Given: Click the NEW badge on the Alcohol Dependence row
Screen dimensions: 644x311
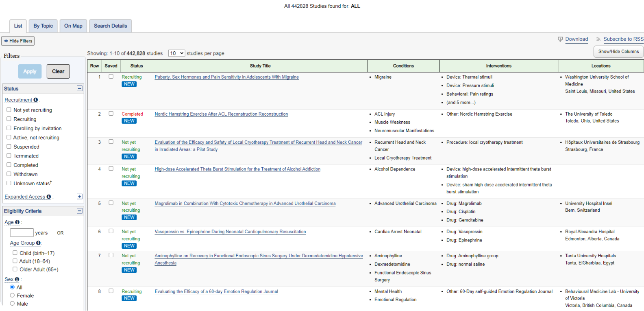Looking at the screenshot, I should click(x=129, y=184).
